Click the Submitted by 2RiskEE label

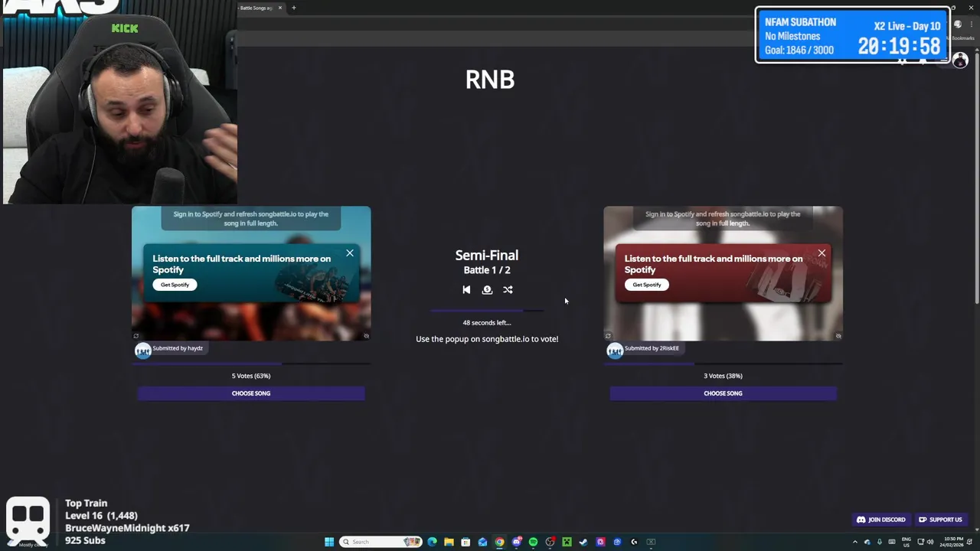[x=652, y=348]
